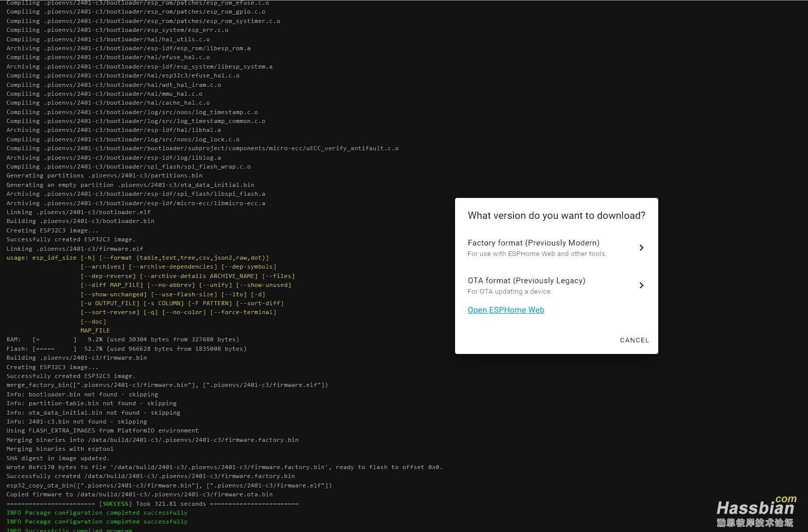Click the Hassbian.com watermark logo

[x=755, y=512]
